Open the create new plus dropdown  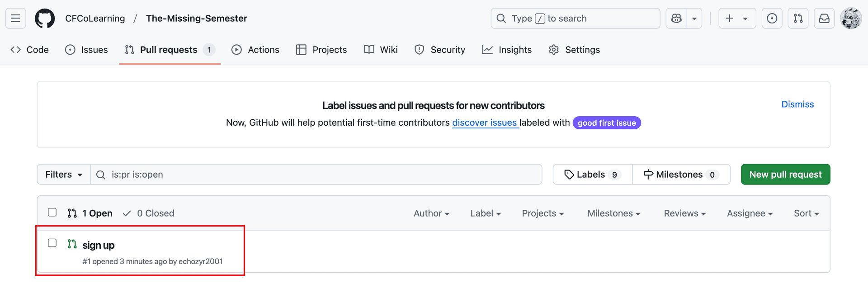736,19
